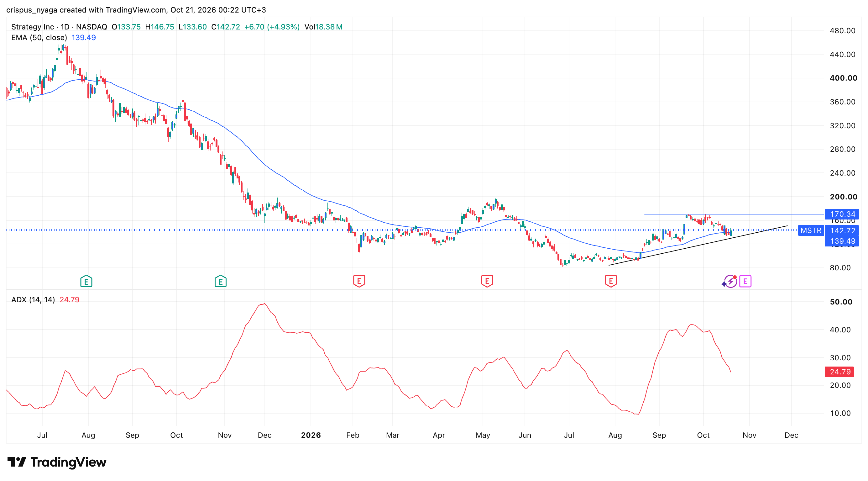Image resolution: width=868 pixels, height=481 pixels.
Task: Click the ADX value 24.79 in legend
Action: [x=70, y=300]
